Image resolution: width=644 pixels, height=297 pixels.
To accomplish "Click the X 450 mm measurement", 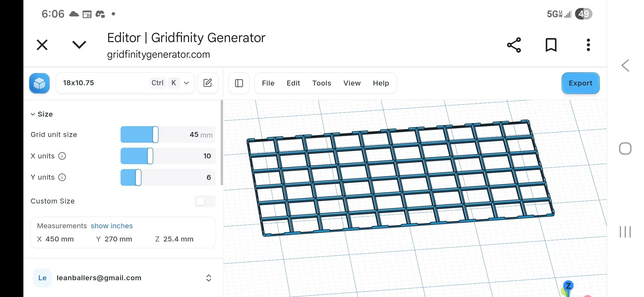I will coord(55,239).
